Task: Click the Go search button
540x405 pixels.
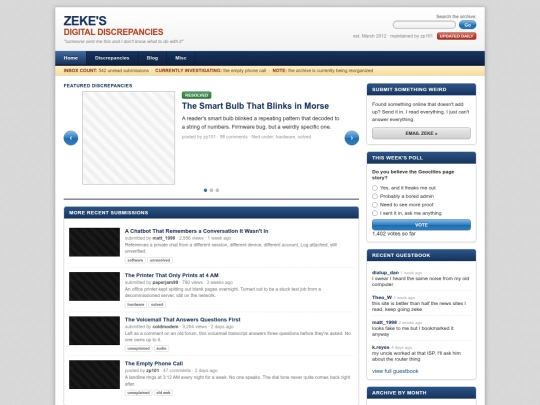Action: tap(467, 25)
